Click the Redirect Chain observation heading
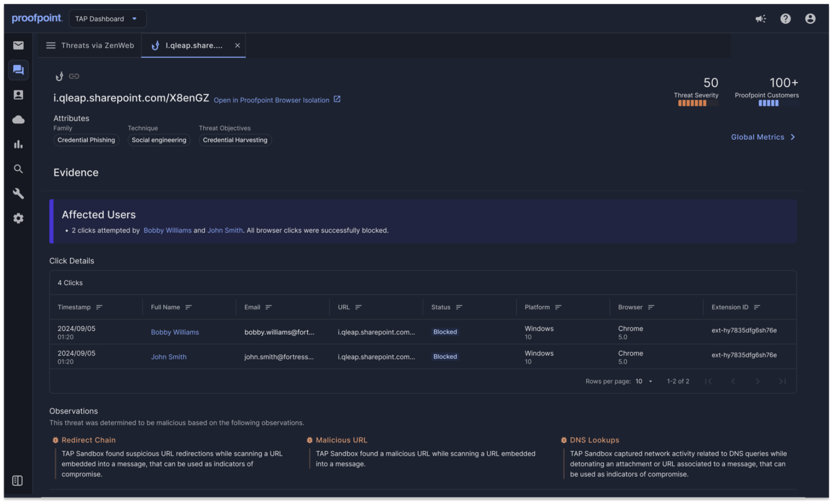The height and width of the screenshot is (504, 840). coord(88,440)
